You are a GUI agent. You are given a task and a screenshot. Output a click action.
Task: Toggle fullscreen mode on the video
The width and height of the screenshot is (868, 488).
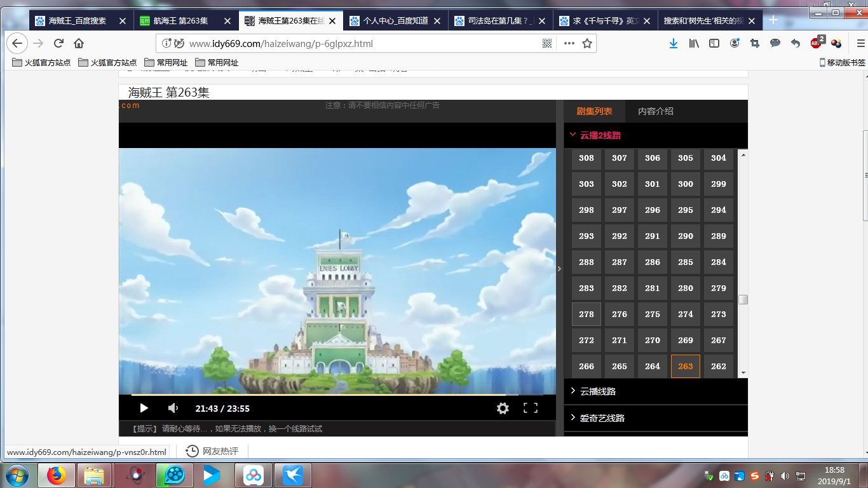pyautogui.click(x=531, y=409)
